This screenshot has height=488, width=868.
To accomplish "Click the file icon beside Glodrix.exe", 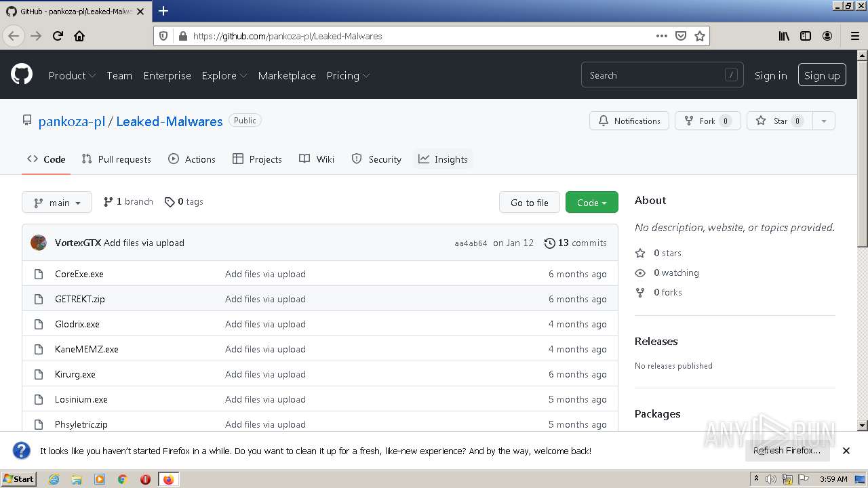I will tap(39, 324).
